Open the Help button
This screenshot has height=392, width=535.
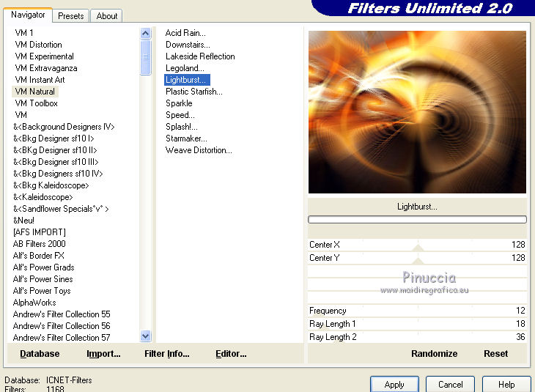(x=506, y=385)
